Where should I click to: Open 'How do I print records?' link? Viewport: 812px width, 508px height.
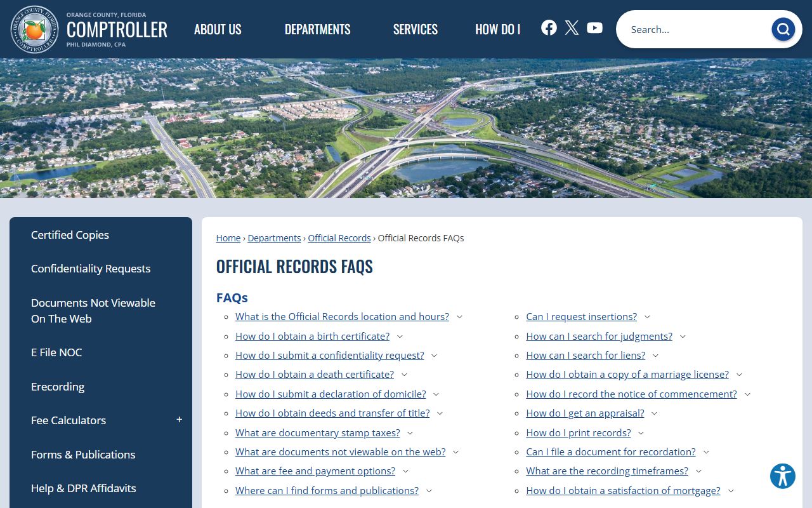(x=579, y=433)
